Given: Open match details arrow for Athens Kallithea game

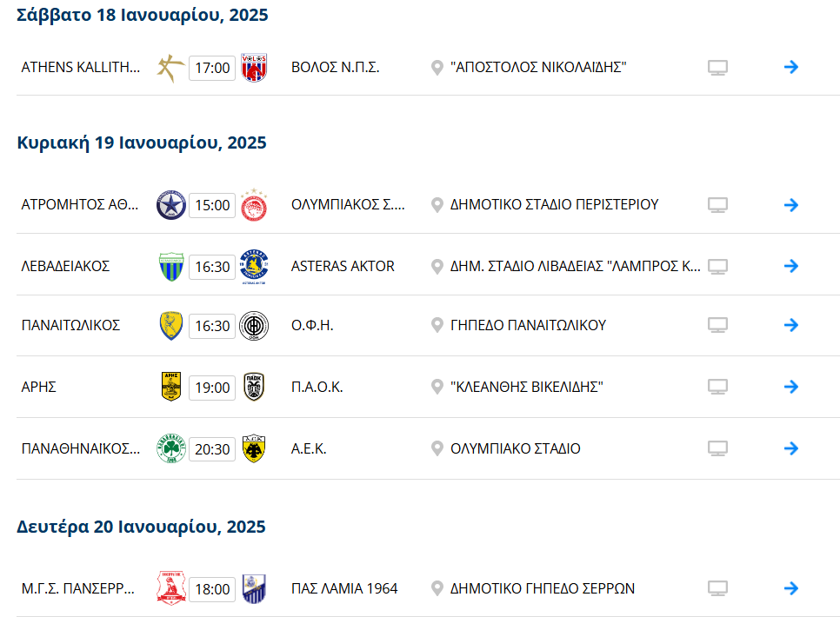Looking at the screenshot, I should [x=790, y=67].
